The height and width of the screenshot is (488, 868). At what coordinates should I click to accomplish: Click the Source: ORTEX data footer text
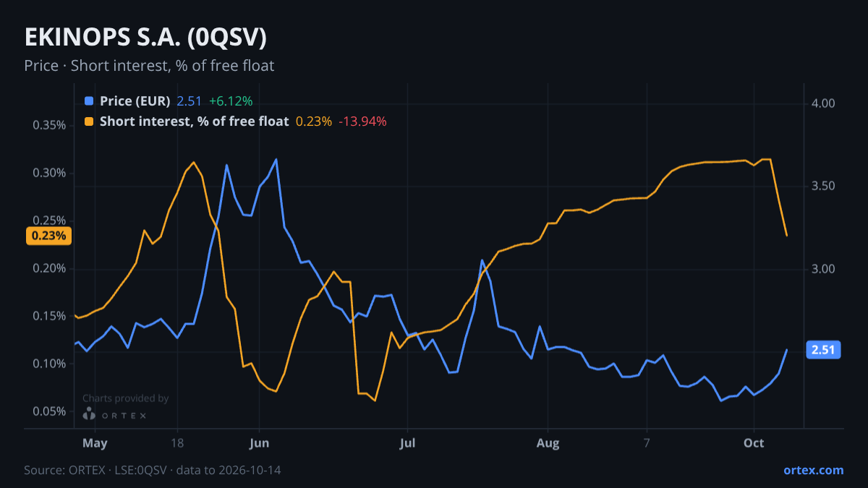[153, 470]
